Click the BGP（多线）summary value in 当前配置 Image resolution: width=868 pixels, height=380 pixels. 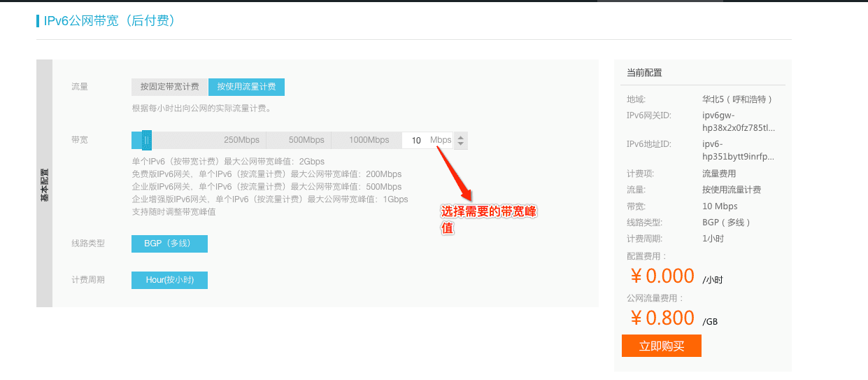[x=727, y=223]
